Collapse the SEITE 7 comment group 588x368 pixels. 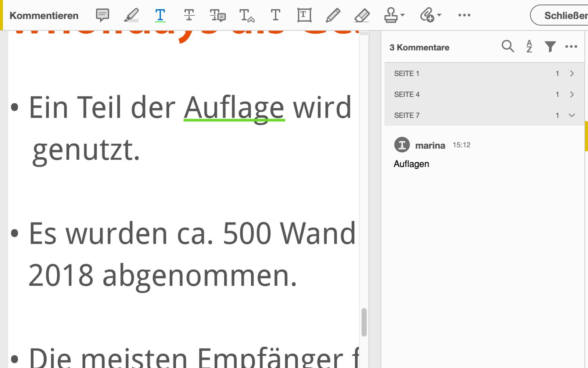tap(571, 115)
